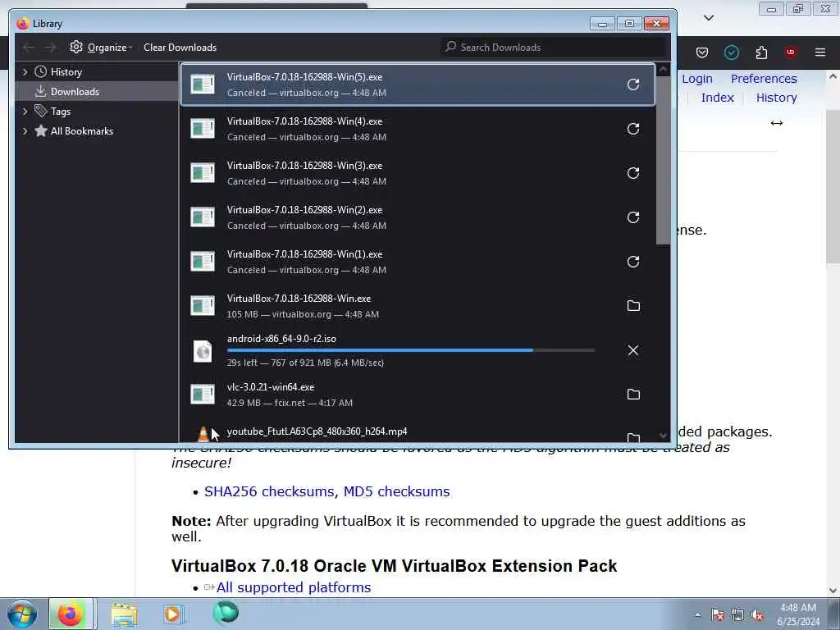Click the Search Downloads field
The image size is (840, 630).
[x=554, y=47]
